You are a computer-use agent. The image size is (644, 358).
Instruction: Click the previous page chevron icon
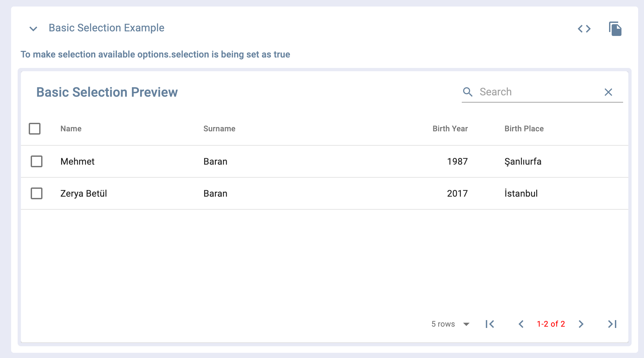tap(522, 324)
